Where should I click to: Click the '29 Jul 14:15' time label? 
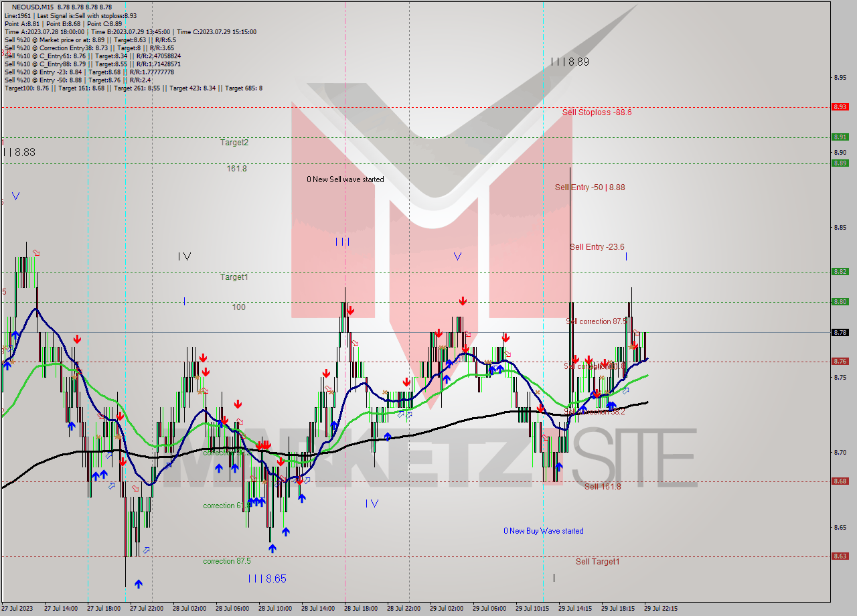coord(574,609)
